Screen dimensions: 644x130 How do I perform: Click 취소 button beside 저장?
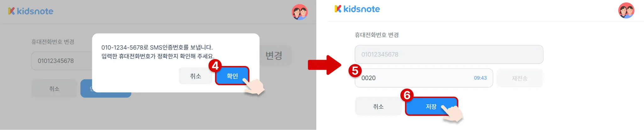coord(378,106)
